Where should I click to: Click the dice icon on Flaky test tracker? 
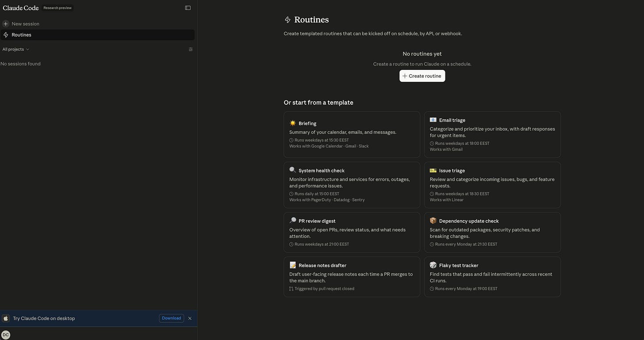click(x=433, y=265)
